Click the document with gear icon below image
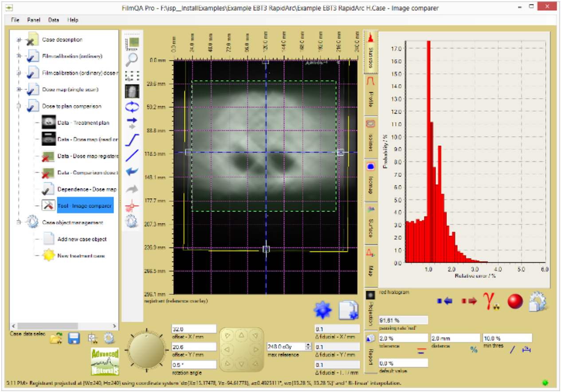Image resolution: width=561 pixels, height=392 pixels. click(x=349, y=310)
